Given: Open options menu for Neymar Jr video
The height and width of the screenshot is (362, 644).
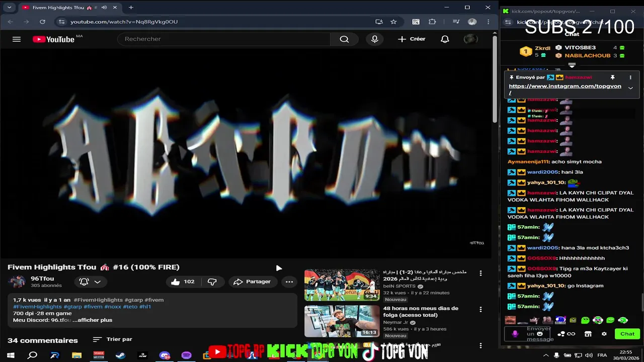Looking at the screenshot, I should click(480, 309).
